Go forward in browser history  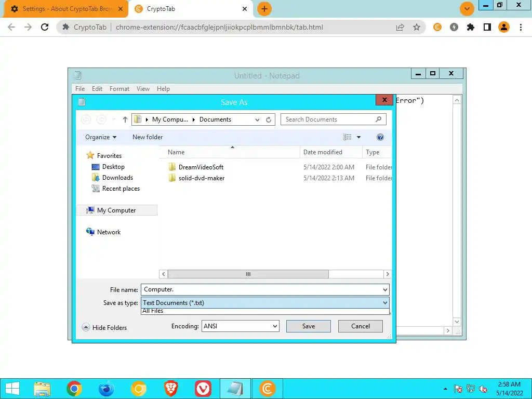pos(28,27)
